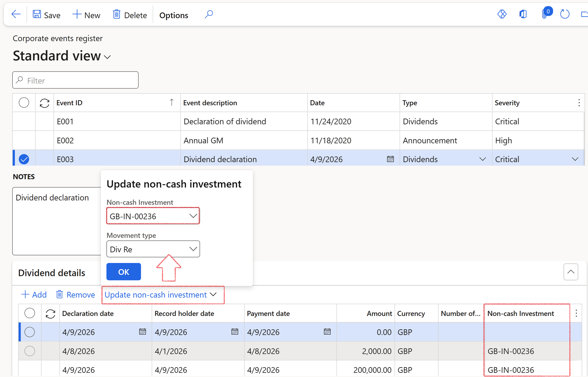Open calendar for first Payment date

(x=327, y=332)
